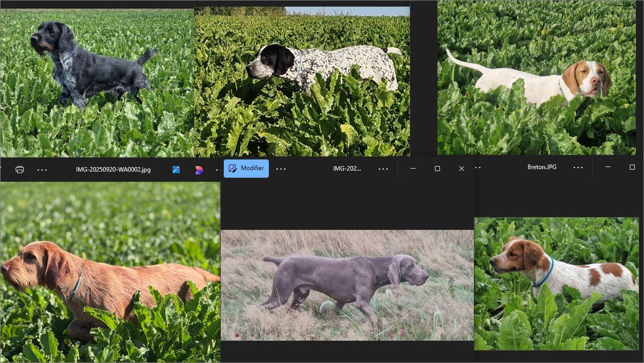
Task: Open the three-dot menu beside Breton.JPG
Action: (578, 167)
